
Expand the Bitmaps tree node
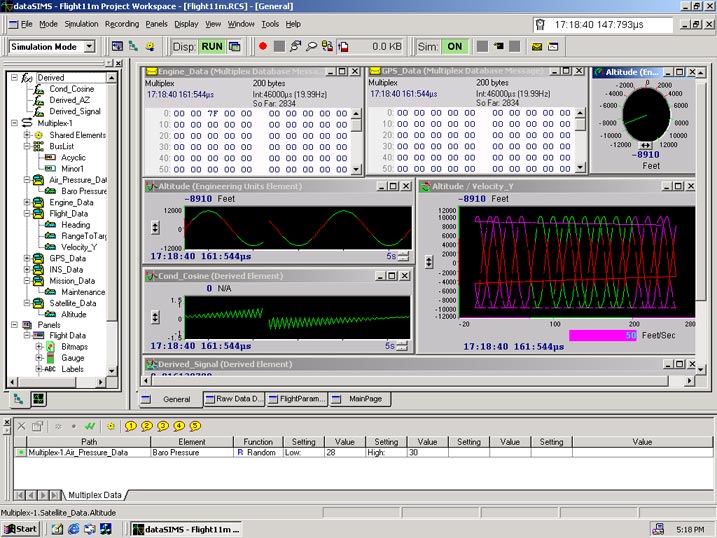[39, 346]
